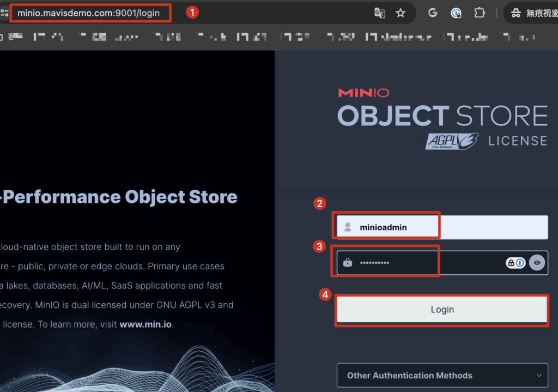Click the chevron on Other Authentication Methods
Screen dimensions: 558x392
(539, 376)
